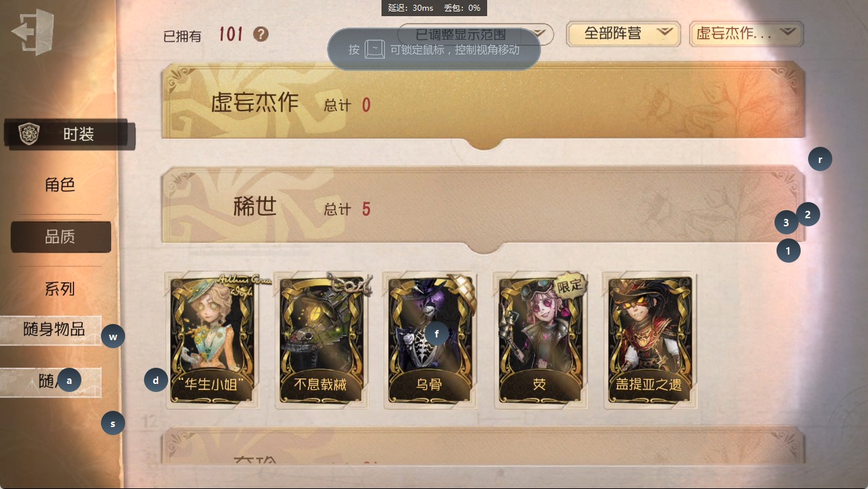Image resolution: width=868 pixels, height=489 pixels.
Task: Tap the number 2 overlay bubble
Action: 808,215
